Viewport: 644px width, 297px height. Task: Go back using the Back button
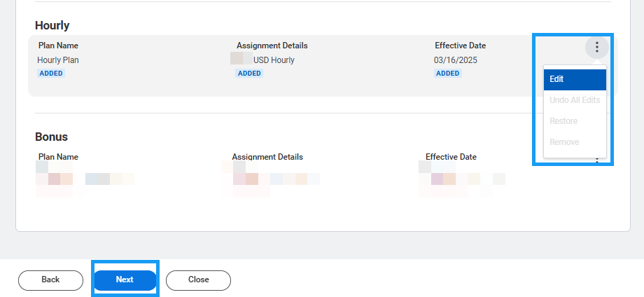coord(50,279)
